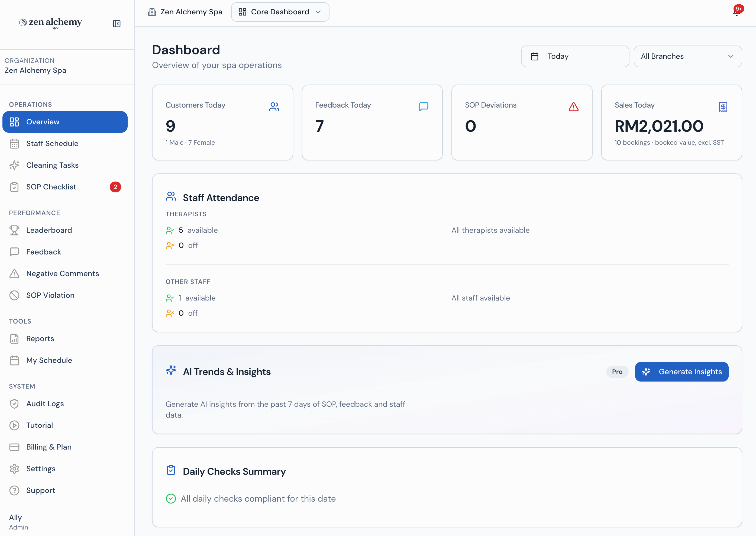The height and width of the screenshot is (536, 756).
Task: Collapse the sidebar with the panel icon
Action: click(x=117, y=23)
